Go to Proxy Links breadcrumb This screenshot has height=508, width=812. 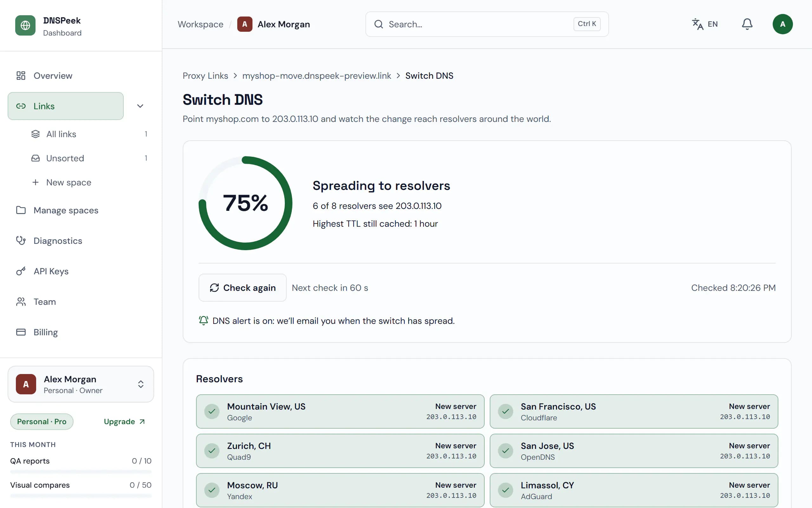tap(205, 76)
